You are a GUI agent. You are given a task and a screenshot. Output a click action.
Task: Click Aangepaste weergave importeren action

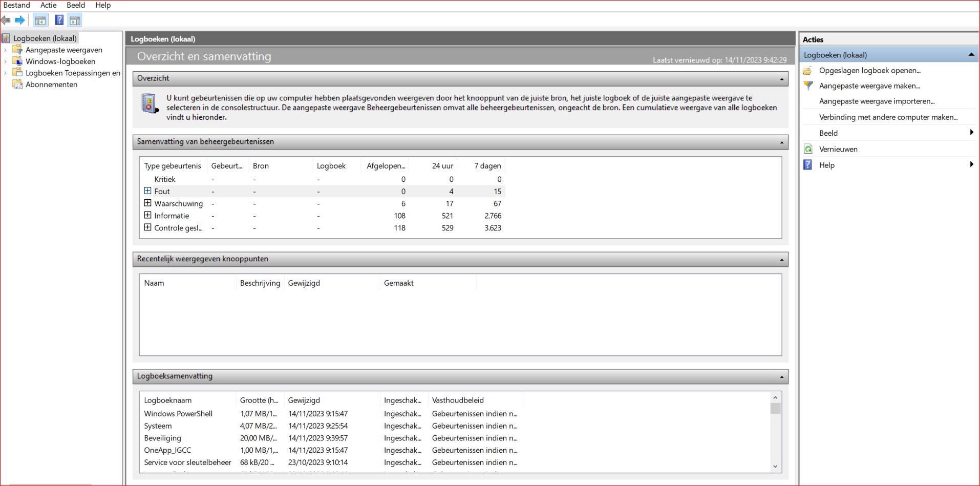877,101
